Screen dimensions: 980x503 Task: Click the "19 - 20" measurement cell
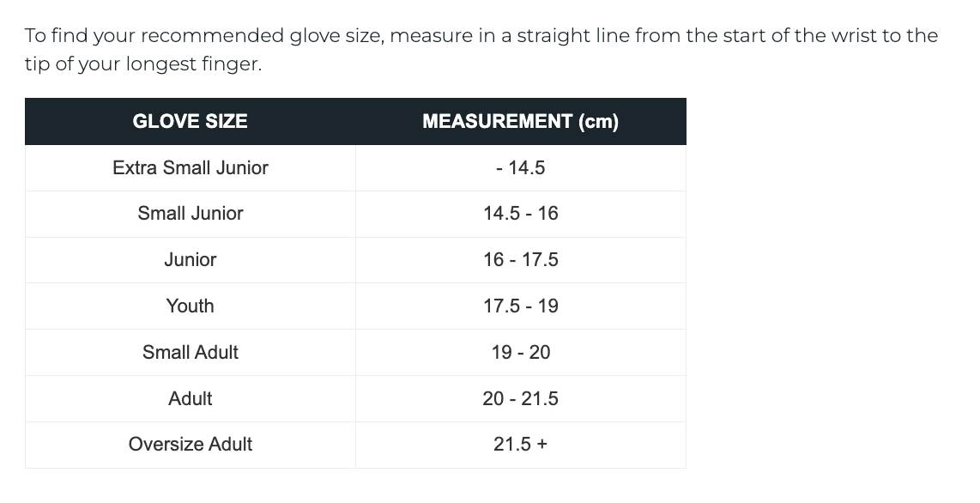pyautogui.click(x=520, y=353)
